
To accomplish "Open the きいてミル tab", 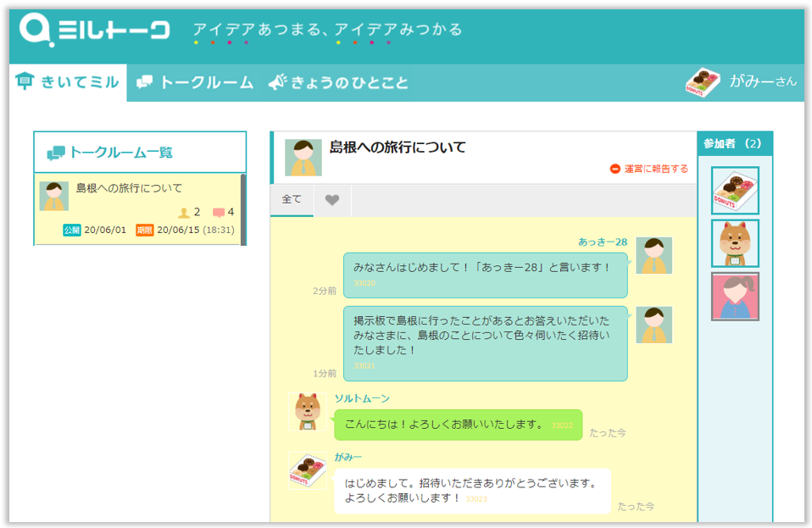I will 68,82.
